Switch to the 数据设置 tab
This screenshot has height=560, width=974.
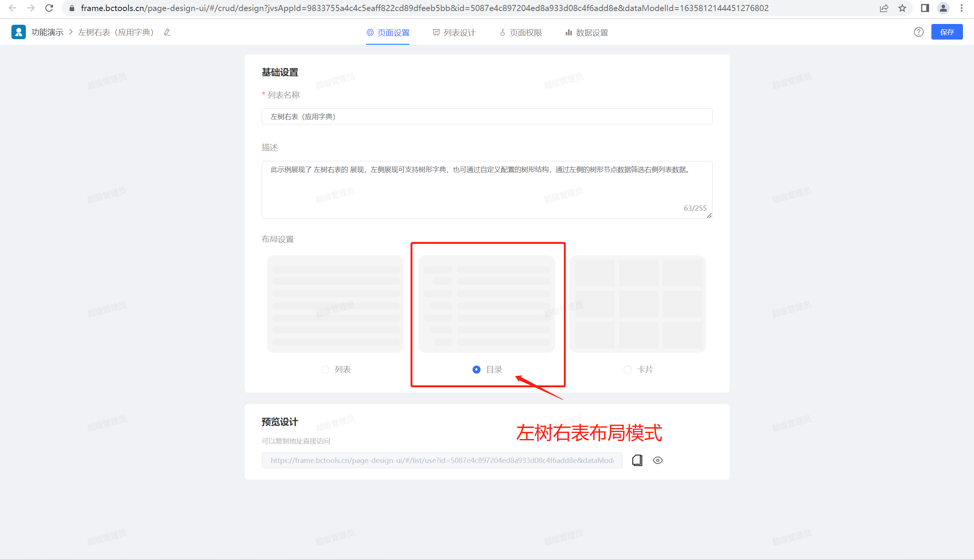587,33
